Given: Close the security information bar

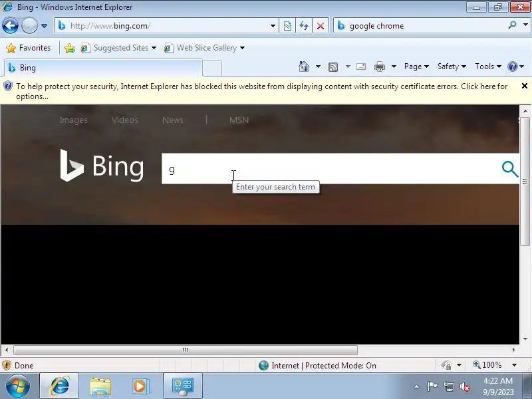Looking at the screenshot, I should (524, 86).
